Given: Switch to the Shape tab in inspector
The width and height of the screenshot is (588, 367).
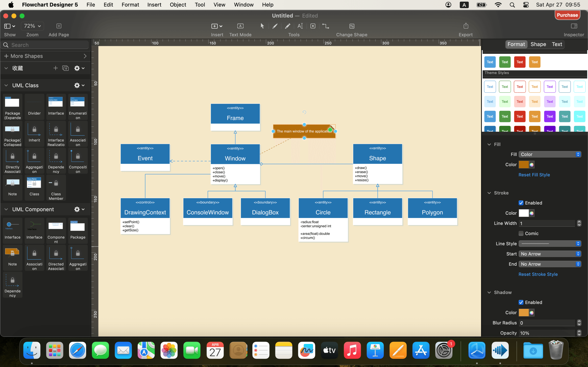Looking at the screenshot, I should tap(538, 44).
